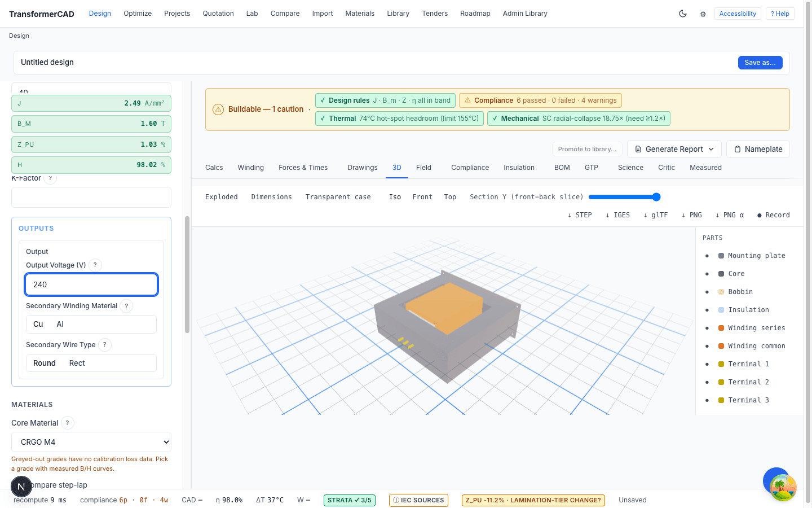Click the Terminal 1 color swatch
812x508 pixels.
[721, 364]
